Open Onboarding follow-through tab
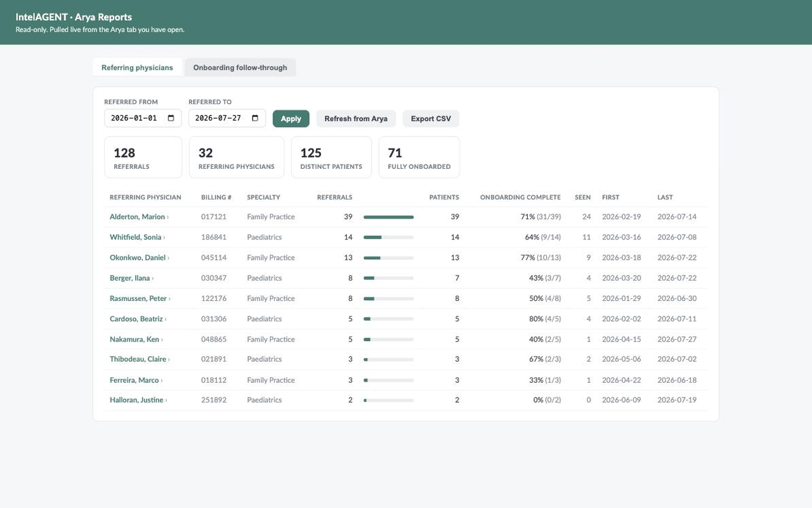This screenshot has height=508, width=812. pos(240,67)
